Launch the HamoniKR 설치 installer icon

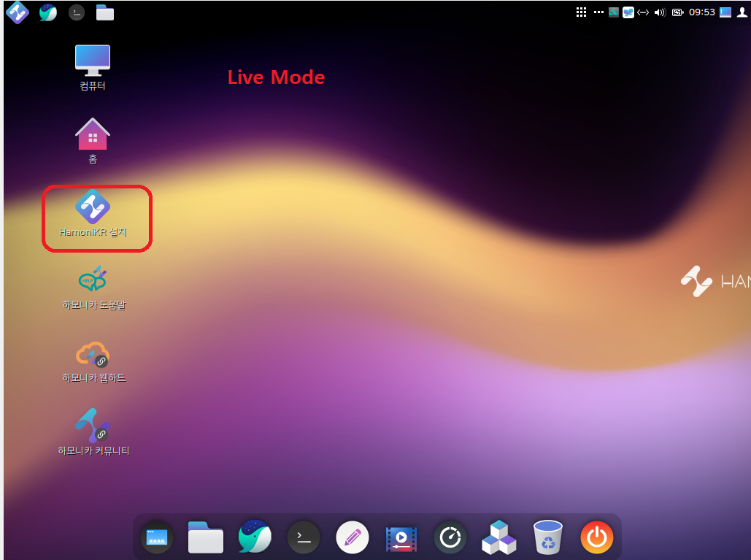click(x=93, y=214)
